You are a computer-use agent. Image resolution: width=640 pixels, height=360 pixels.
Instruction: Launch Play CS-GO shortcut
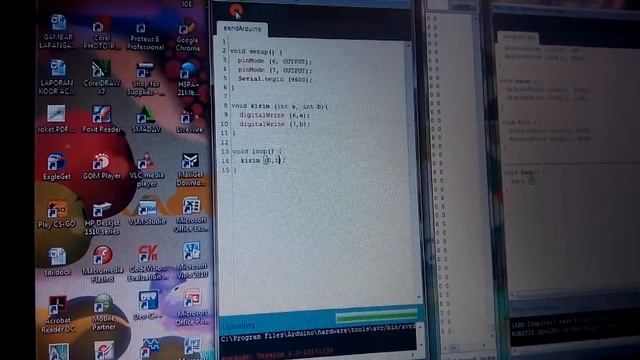coord(57,214)
